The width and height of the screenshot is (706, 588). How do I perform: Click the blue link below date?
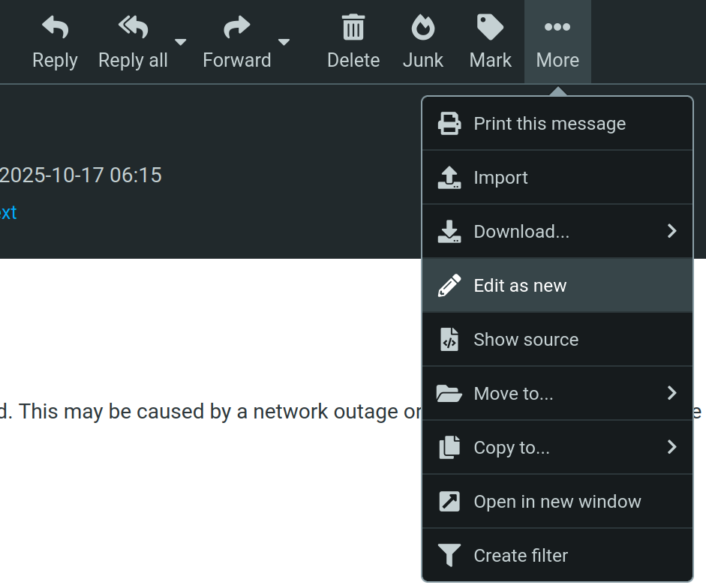(x=8, y=212)
